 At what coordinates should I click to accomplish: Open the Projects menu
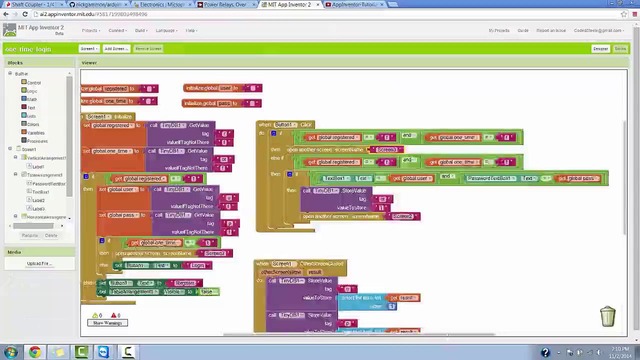(91, 31)
